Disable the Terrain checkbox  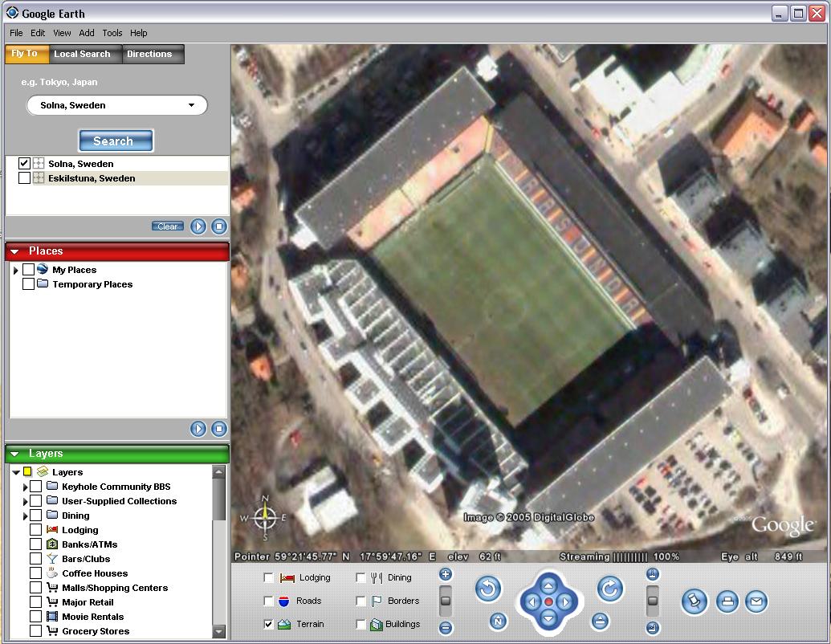click(x=269, y=625)
